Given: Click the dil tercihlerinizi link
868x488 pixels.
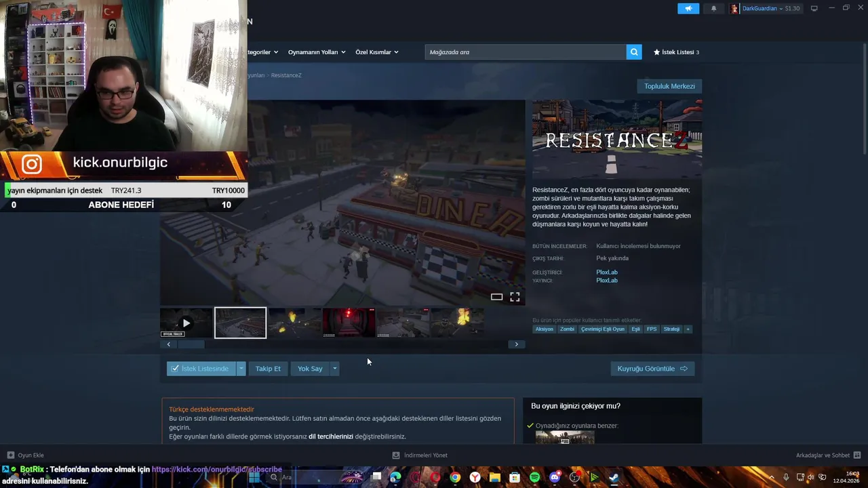Looking at the screenshot, I should click(x=331, y=436).
